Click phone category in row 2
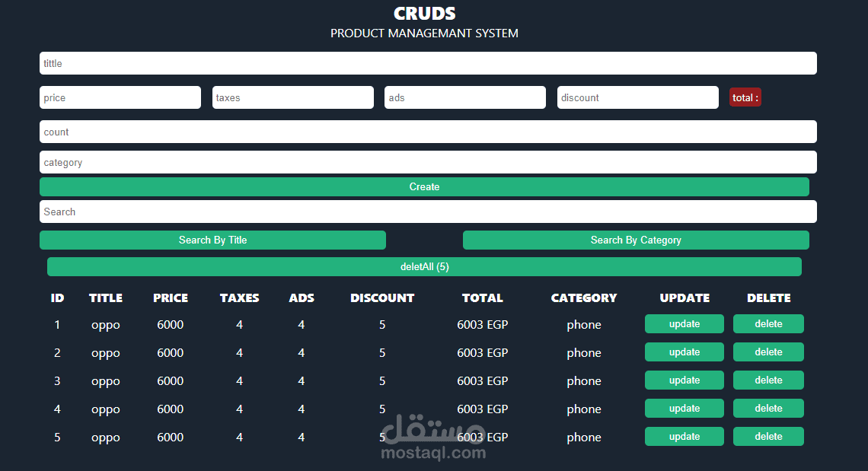Image resolution: width=868 pixels, height=471 pixels. coord(583,353)
